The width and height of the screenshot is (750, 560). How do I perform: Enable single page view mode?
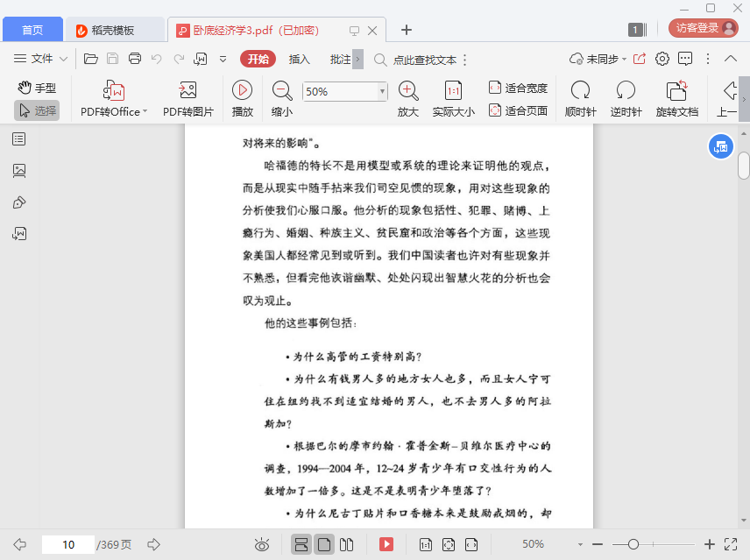(x=324, y=544)
